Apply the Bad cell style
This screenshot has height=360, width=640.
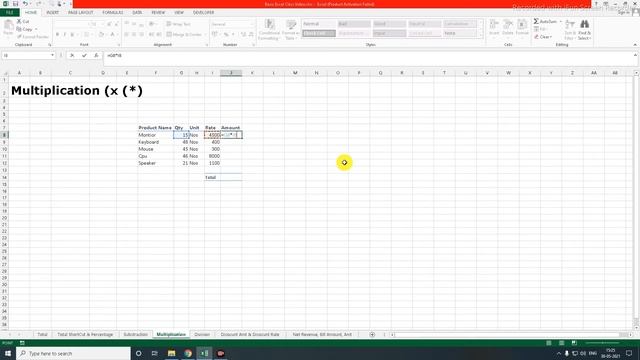[x=354, y=24]
